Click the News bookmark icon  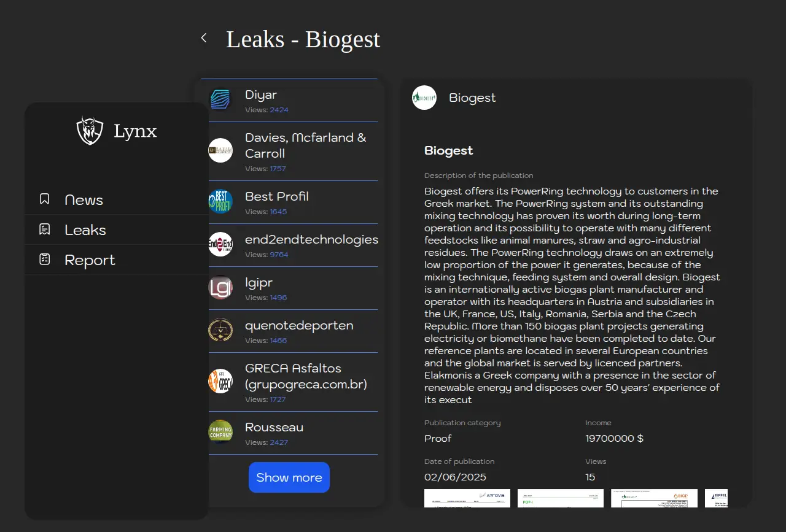(x=45, y=199)
